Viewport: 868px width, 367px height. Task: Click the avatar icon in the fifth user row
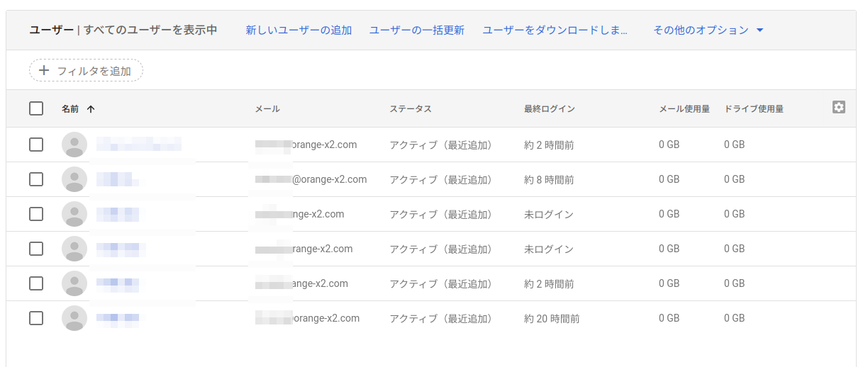(74, 283)
